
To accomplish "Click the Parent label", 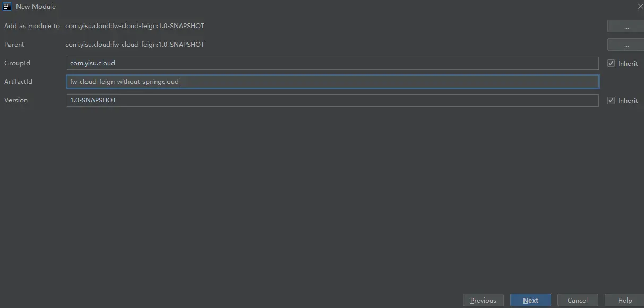I will pos(14,45).
